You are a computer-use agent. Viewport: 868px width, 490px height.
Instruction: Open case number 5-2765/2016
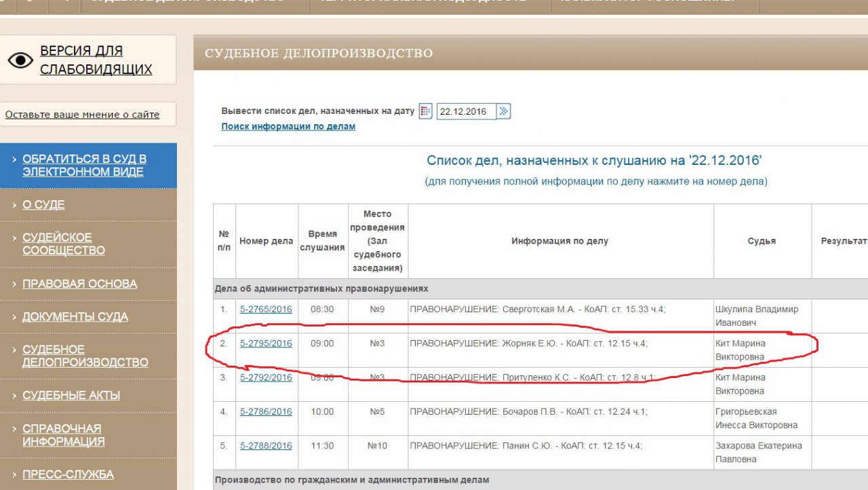pyautogui.click(x=266, y=309)
